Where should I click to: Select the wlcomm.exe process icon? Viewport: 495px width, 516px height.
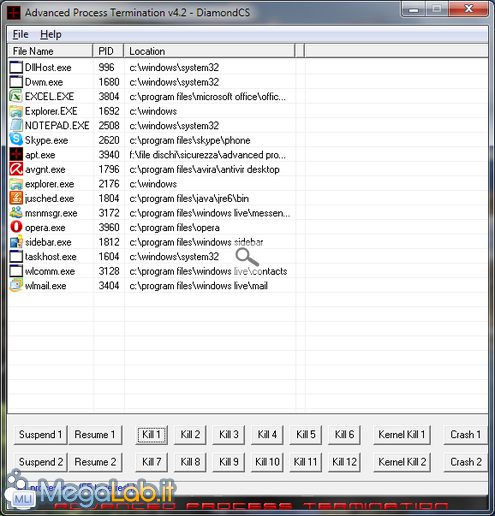tap(16, 271)
